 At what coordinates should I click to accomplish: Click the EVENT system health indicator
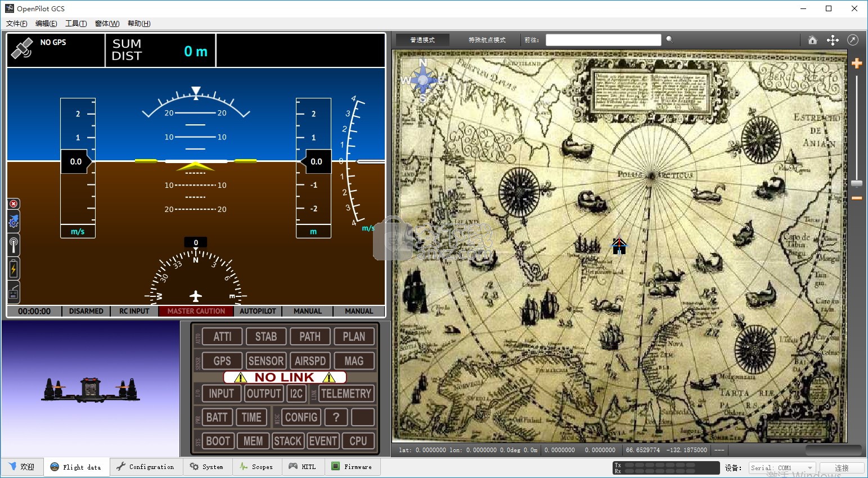[323, 441]
